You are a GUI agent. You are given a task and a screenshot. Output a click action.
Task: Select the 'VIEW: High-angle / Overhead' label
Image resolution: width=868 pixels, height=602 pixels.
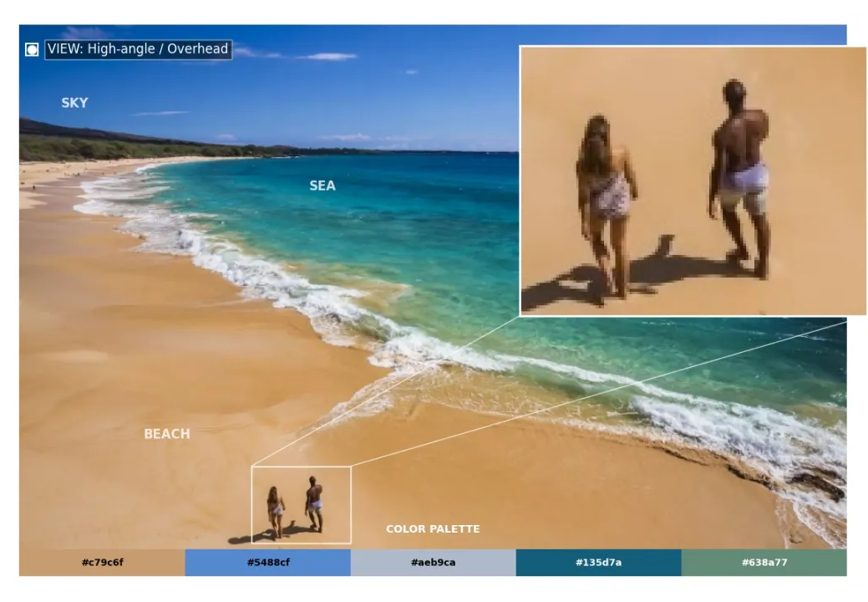pyautogui.click(x=138, y=49)
